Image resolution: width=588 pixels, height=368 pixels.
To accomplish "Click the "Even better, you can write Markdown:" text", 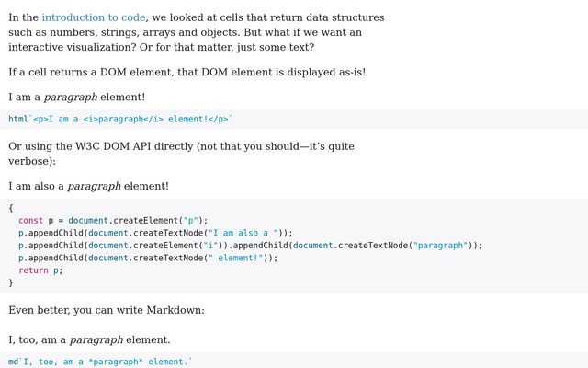I will coord(107,310).
